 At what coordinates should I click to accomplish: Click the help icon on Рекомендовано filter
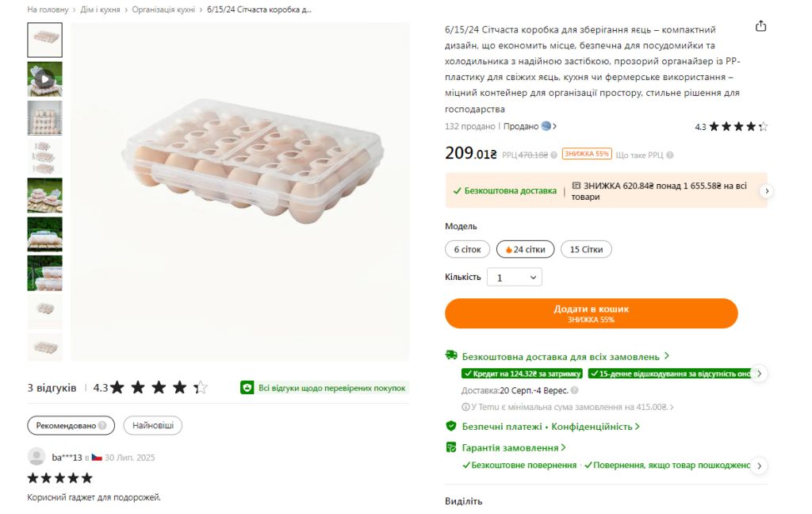102,425
